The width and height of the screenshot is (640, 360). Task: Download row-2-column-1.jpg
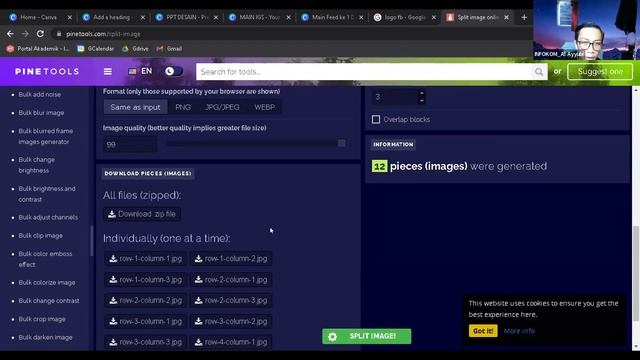click(231, 280)
